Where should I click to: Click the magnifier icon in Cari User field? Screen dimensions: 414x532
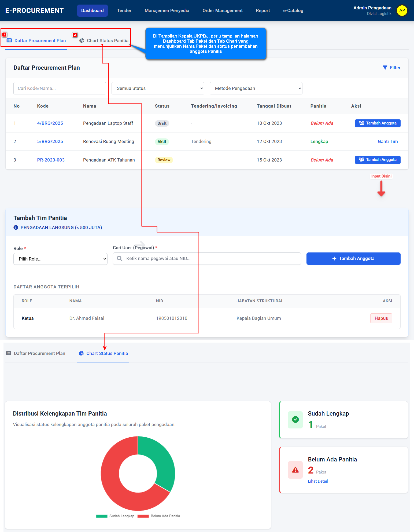(x=120, y=258)
